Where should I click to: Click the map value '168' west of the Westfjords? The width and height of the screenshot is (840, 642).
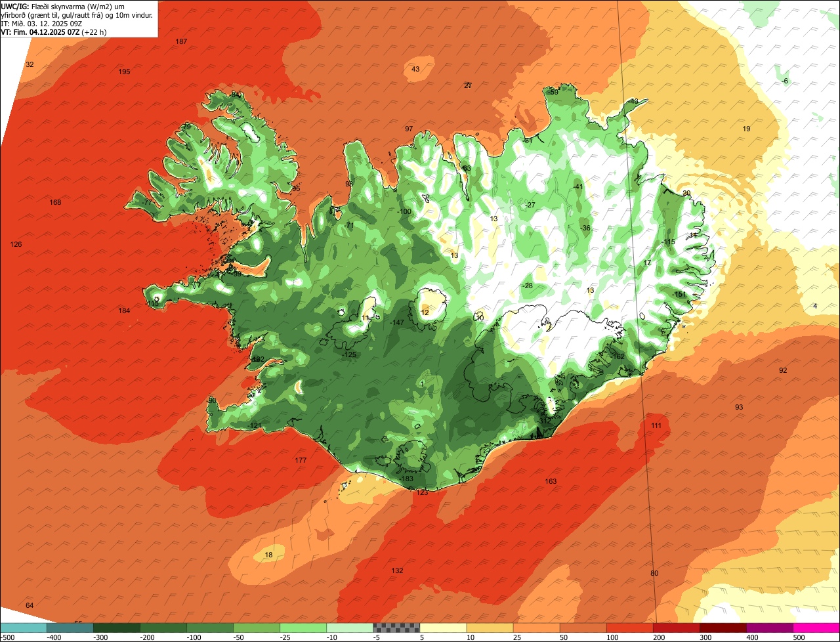coord(55,202)
